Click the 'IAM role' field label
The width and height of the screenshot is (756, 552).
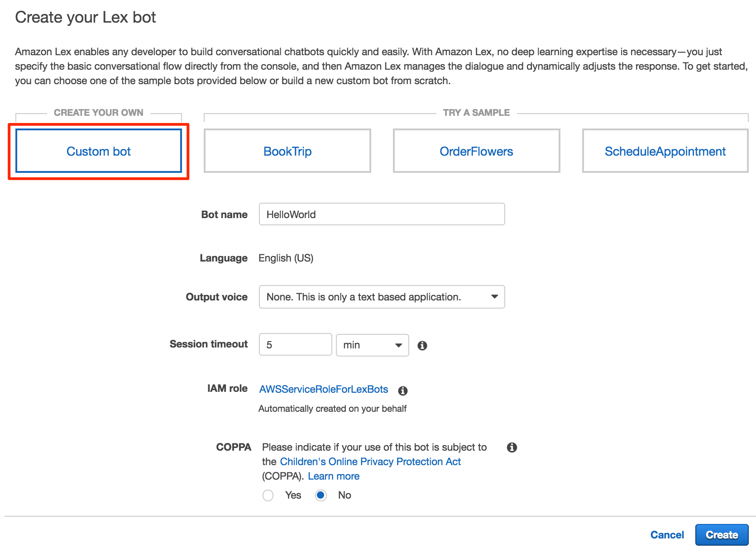click(x=227, y=388)
